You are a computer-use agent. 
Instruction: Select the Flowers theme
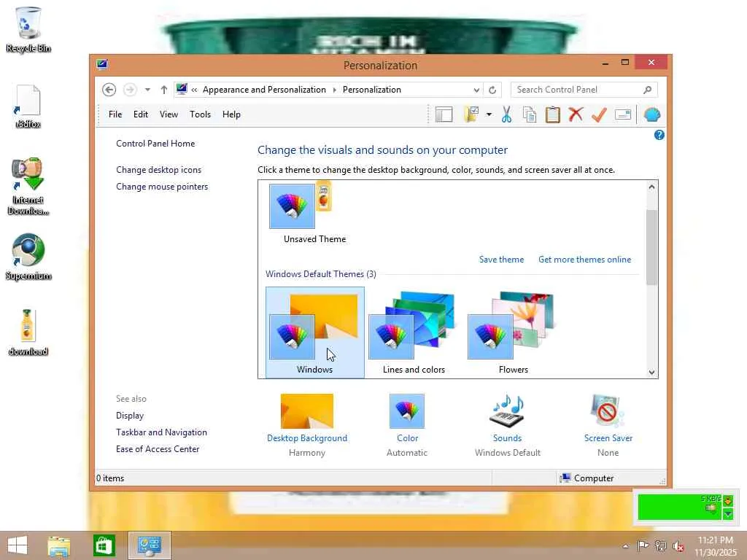(x=513, y=332)
